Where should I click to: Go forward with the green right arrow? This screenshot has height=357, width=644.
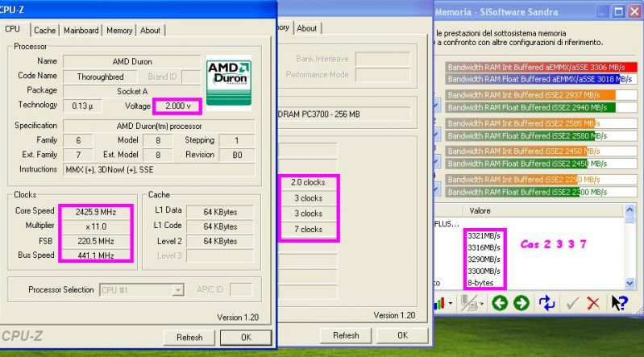[521, 303]
